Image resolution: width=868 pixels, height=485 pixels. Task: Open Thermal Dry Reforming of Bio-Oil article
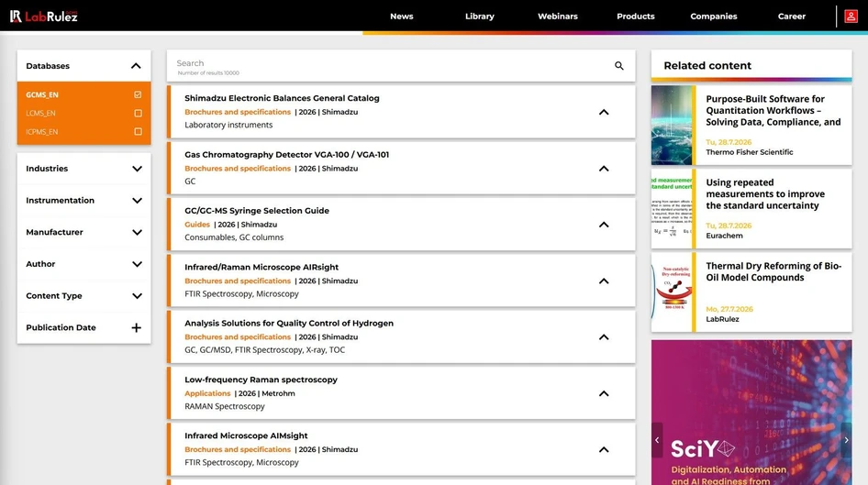[x=773, y=271]
